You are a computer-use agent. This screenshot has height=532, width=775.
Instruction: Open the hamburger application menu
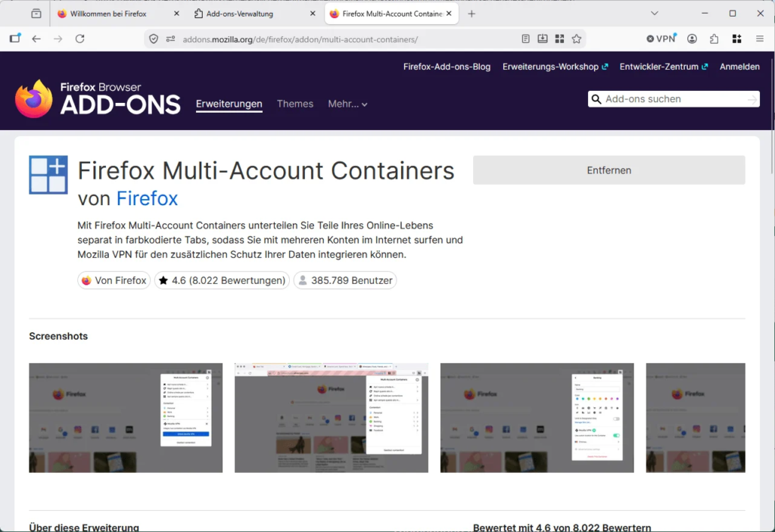[x=760, y=39]
